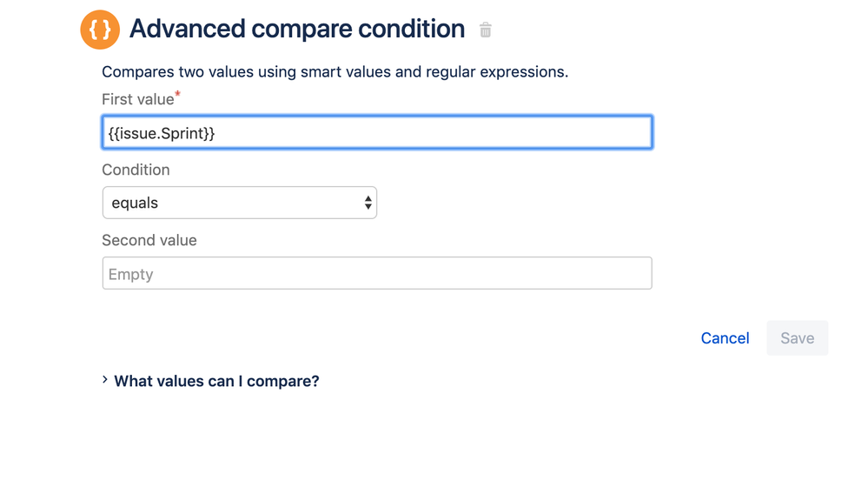The width and height of the screenshot is (868, 480).
Task: Click the Condition field label
Action: 136,170
